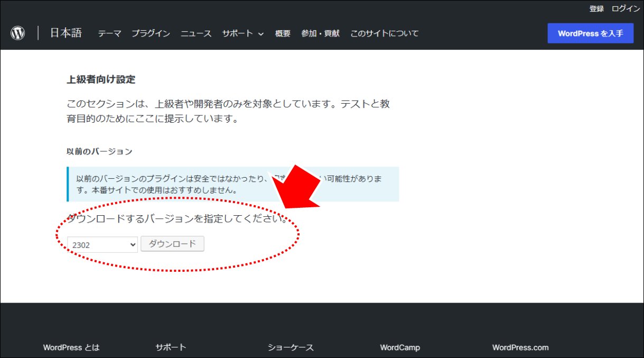This screenshot has width=644, height=358.
Task: Click the WordPress logo icon
Action: click(x=18, y=33)
